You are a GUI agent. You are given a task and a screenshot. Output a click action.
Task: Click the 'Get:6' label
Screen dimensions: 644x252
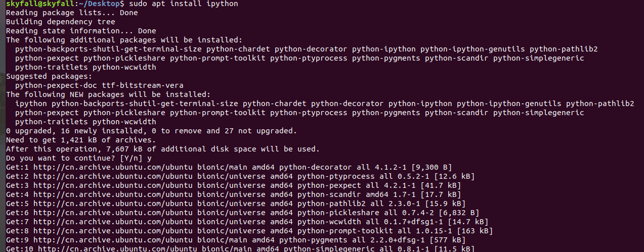(17, 213)
